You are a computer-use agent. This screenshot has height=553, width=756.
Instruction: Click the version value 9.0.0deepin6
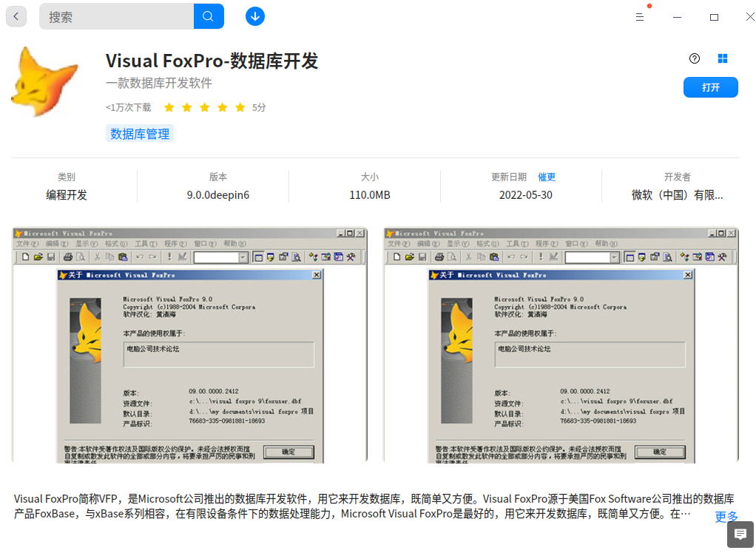(x=218, y=195)
